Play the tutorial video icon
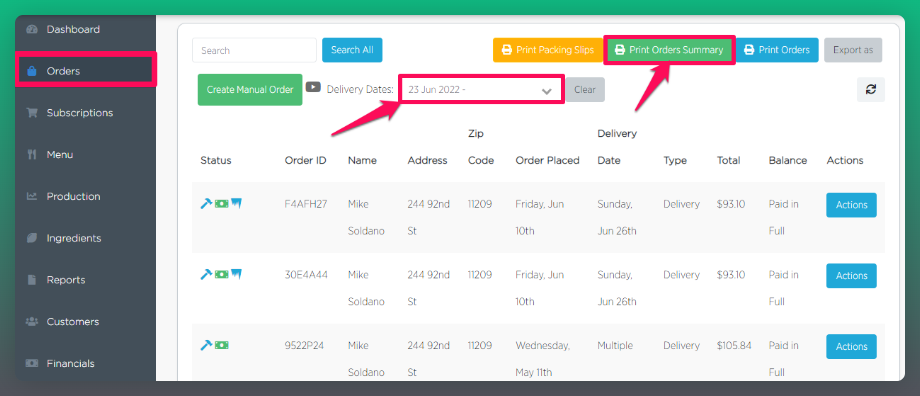Screen dimensions: 920x396 pyautogui.click(x=313, y=87)
